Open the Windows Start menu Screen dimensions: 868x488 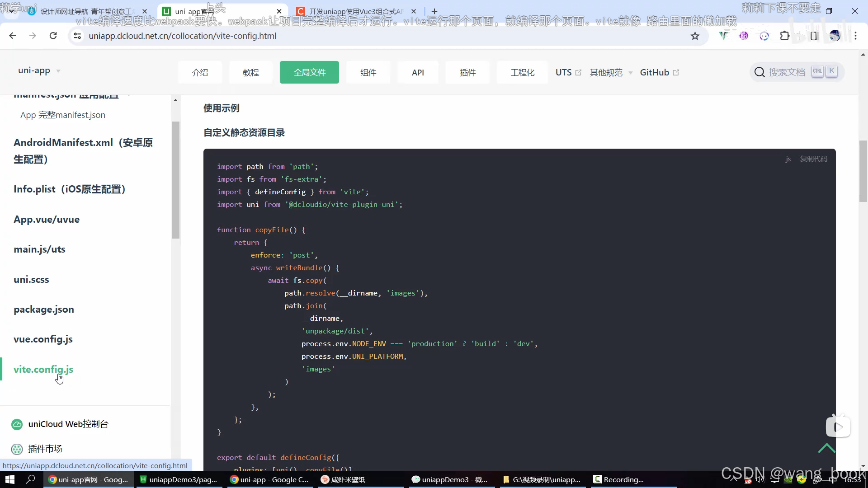(x=10, y=479)
